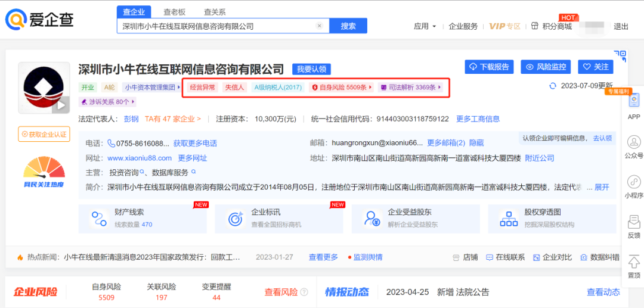
Task: Click the clear icon in the search box
Action: point(319,26)
